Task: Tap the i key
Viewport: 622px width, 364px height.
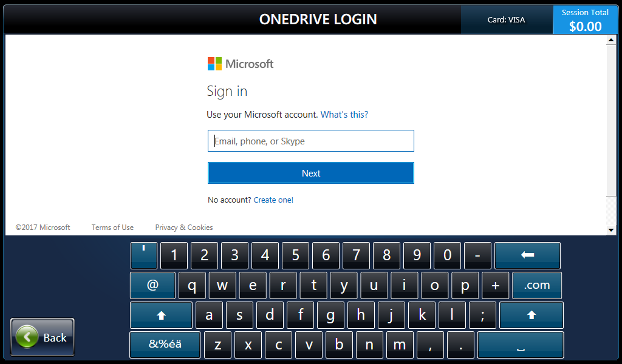Action: pyautogui.click(x=404, y=285)
